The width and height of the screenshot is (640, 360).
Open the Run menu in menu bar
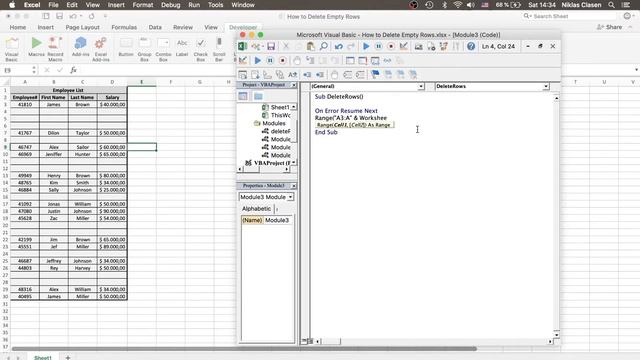coord(194,5)
